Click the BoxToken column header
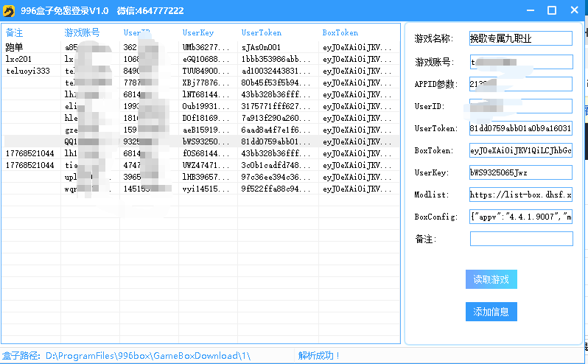Viewport: 588px width, 364px height. pos(340,33)
